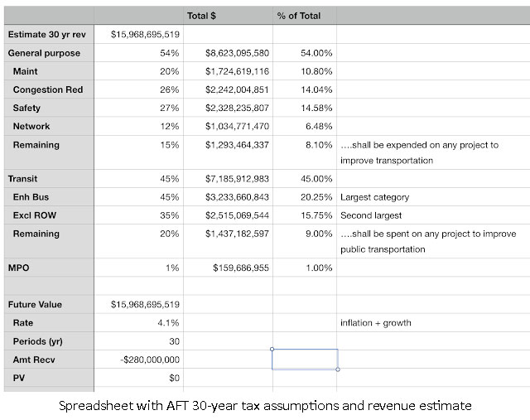Select Congestion Red 26% cell
This screenshot has height=420, width=530.
[138, 89]
